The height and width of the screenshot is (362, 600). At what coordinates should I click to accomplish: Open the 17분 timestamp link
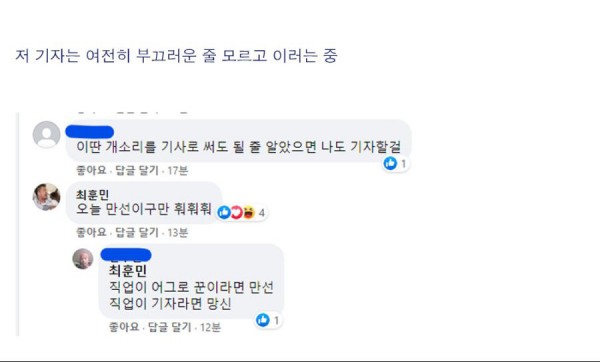point(178,170)
